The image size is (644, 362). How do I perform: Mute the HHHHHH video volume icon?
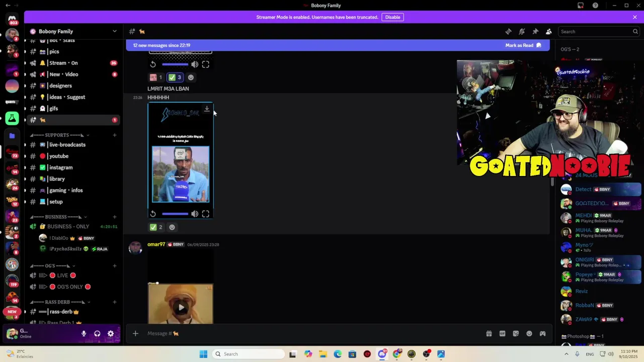click(195, 214)
